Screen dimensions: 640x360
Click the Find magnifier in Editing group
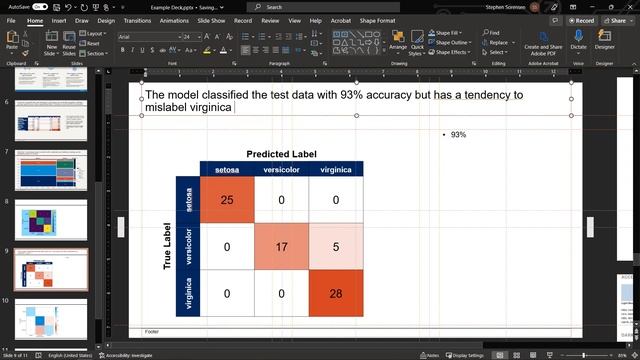[x=491, y=33]
